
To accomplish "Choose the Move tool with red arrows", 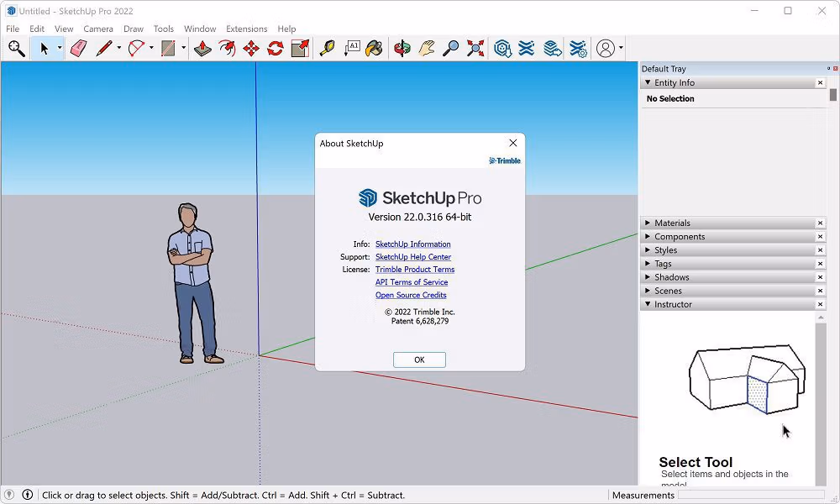I will click(251, 49).
